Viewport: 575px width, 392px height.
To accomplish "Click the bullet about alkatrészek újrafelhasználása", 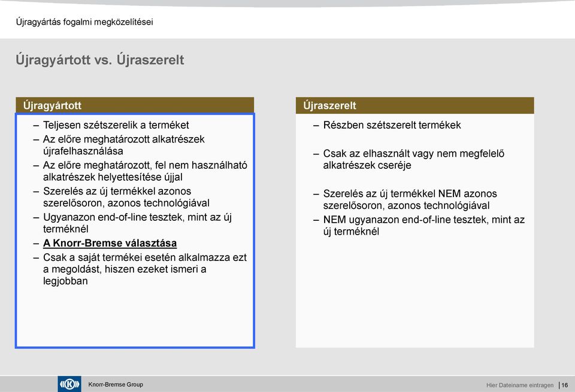I will coord(123,145).
